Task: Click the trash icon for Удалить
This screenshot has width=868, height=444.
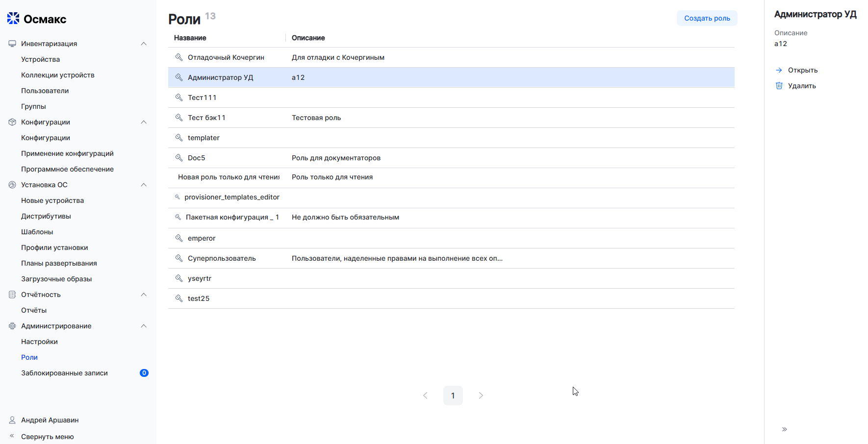Action: pyautogui.click(x=779, y=86)
